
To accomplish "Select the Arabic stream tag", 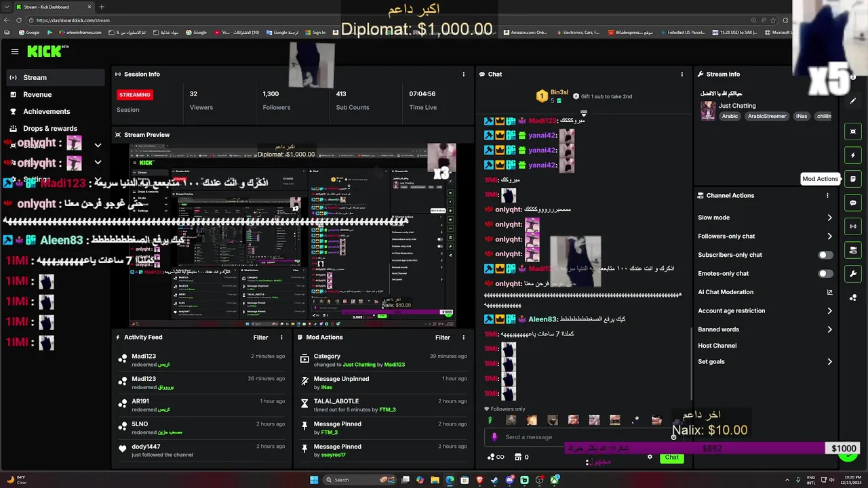I will tap(730, 116).
